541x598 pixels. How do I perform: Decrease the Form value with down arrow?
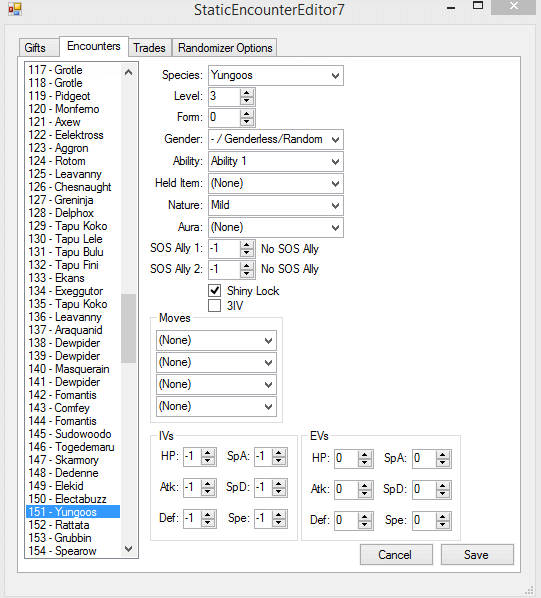(x=247, y=122)
